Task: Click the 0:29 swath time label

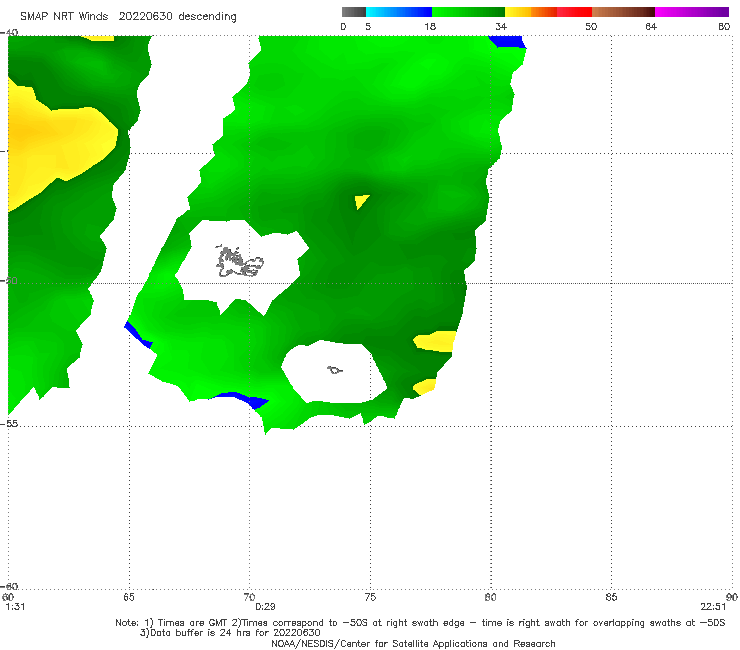Action: click(x=265, y=607)
